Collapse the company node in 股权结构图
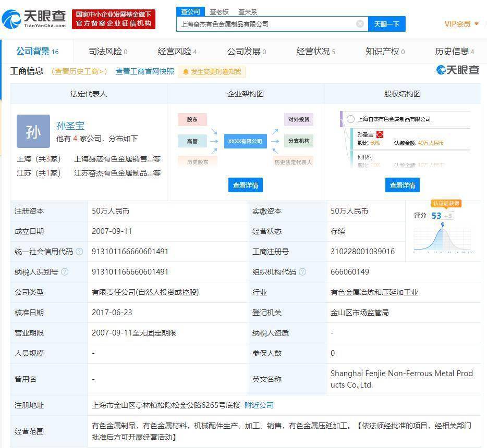This screenshot has width=487, height=448. pos(350,118)
